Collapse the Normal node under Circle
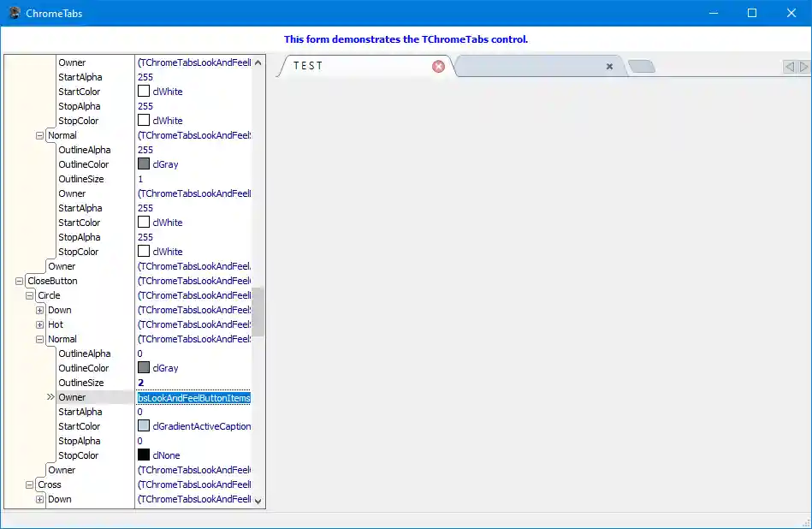 [39, 338]
